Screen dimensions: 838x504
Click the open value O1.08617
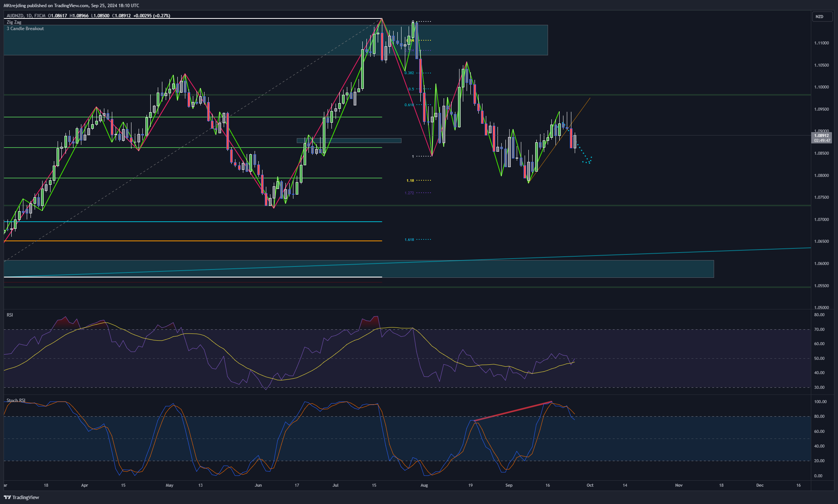click(58, 16)
